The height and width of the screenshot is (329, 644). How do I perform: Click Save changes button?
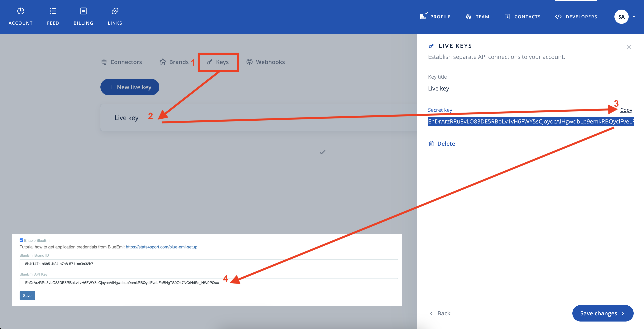[603, 313]
